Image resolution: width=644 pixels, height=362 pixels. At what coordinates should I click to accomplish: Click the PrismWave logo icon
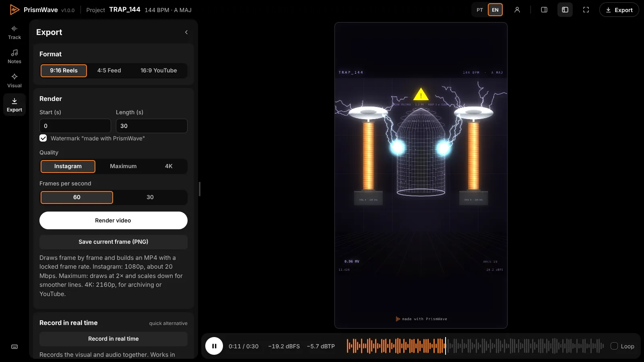click(x=14, y=10)
